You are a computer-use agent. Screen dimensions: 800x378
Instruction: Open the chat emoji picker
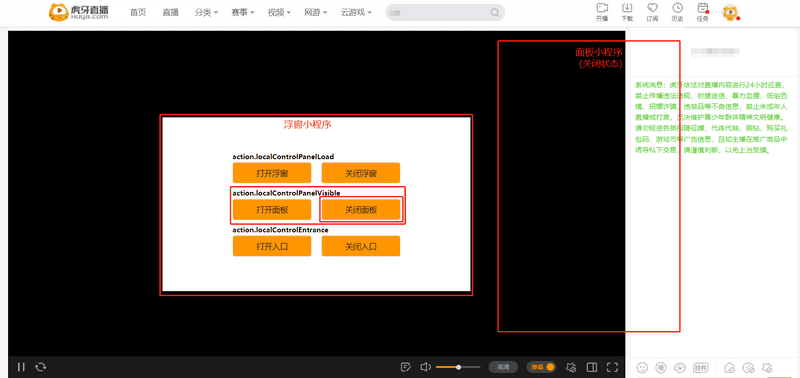coord(643,367)
